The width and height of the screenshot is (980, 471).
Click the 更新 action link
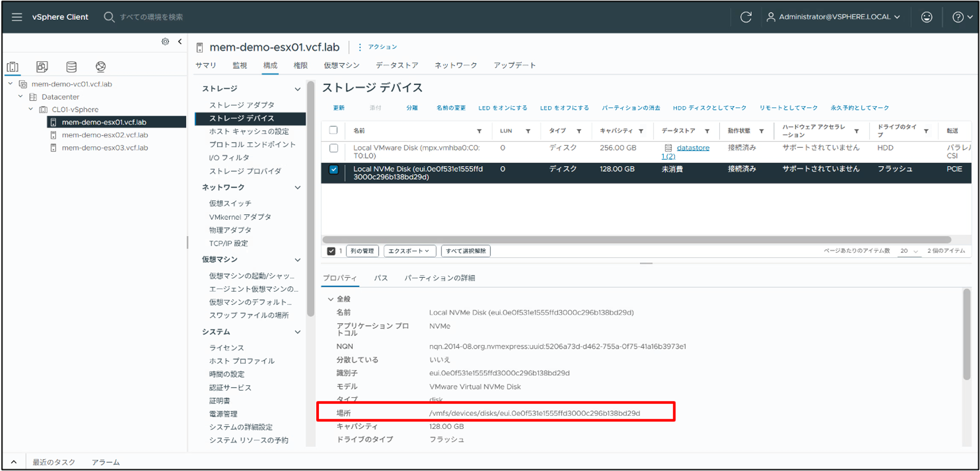(x=339, y=108)
